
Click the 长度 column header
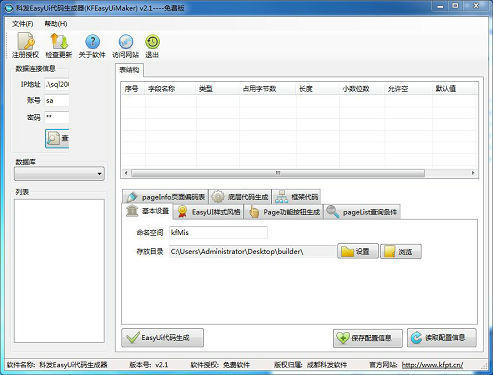click(318, 89)
